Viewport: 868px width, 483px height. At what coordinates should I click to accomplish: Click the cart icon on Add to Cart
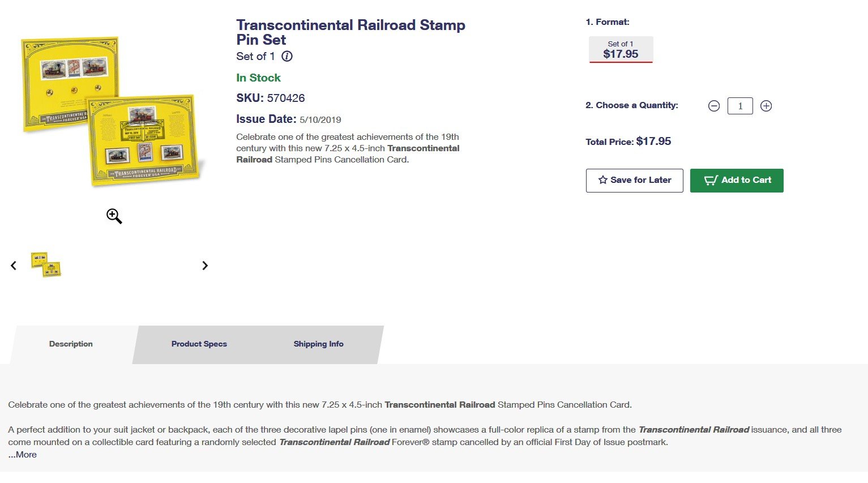(711, 180)
